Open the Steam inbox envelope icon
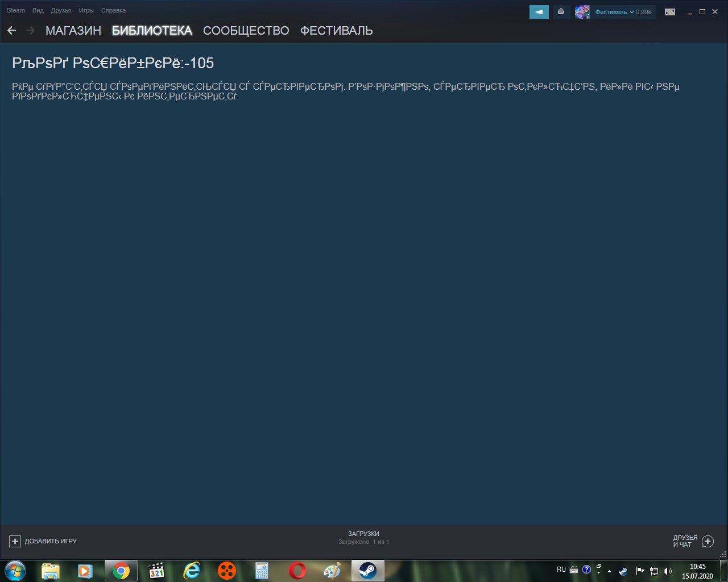728x582 pixels. [x=561, y=12]
